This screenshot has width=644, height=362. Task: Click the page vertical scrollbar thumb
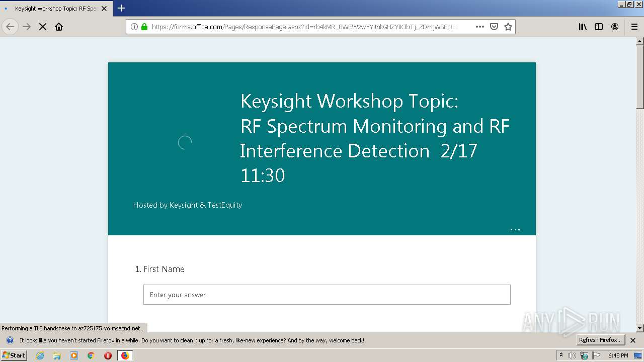640,77
